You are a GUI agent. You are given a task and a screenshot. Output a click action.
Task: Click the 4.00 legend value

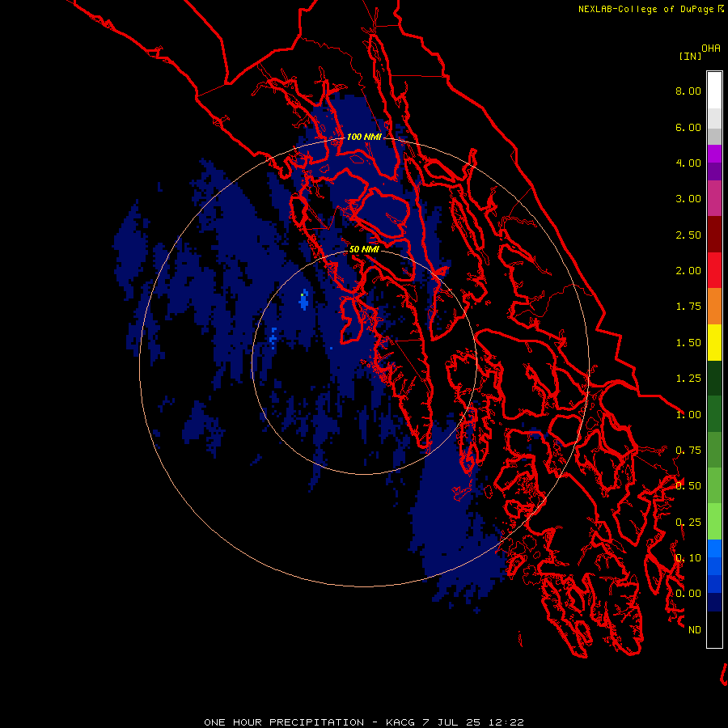688,163
